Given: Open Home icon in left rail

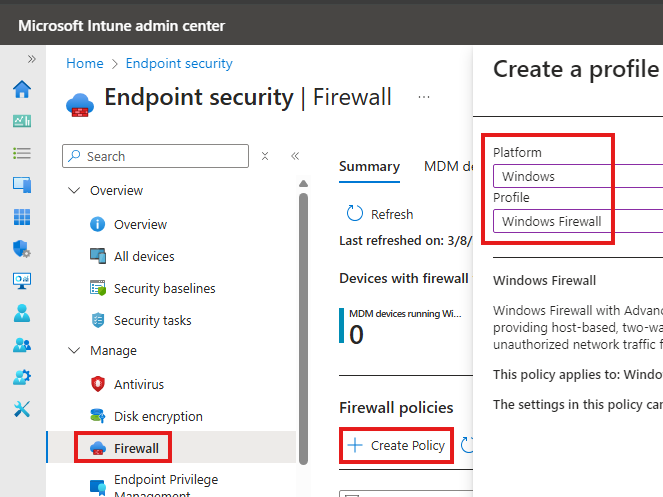Looking at the screenshot, I should [22, 89].
